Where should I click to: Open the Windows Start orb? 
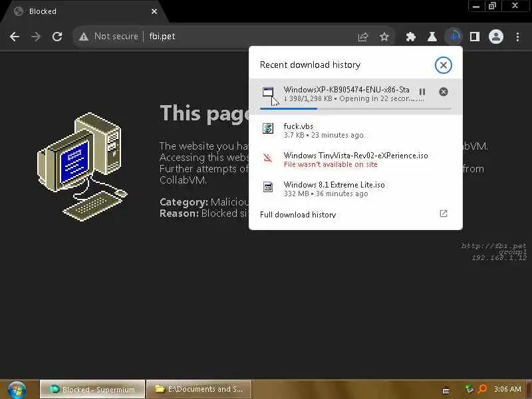tap(17, 390)
